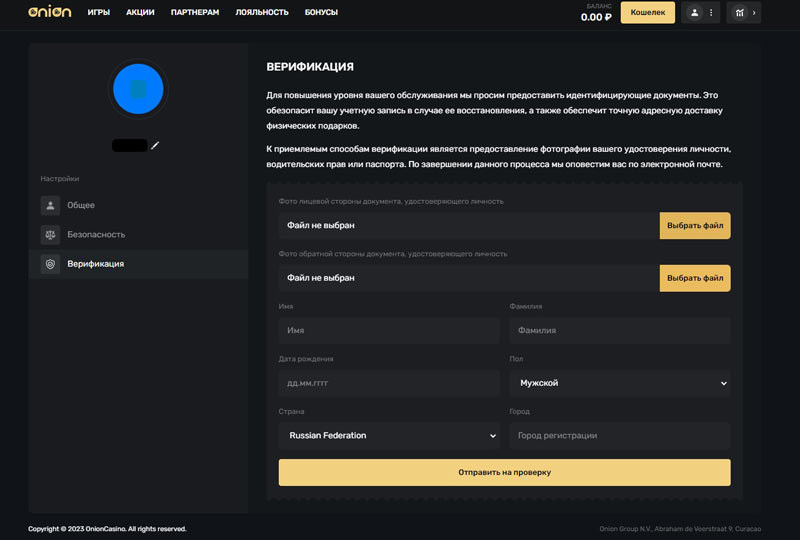
Task: Click the scales icon beside Безопасность
Action: [x=50, y=234]
